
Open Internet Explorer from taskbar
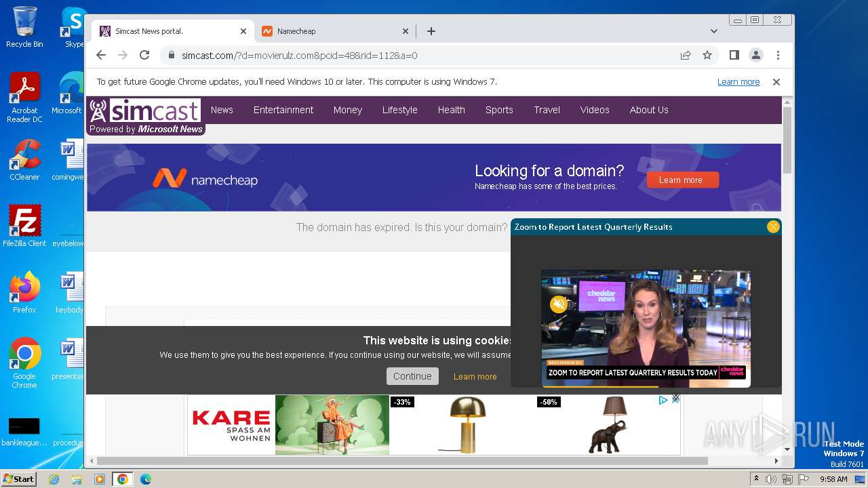(54, 479)
